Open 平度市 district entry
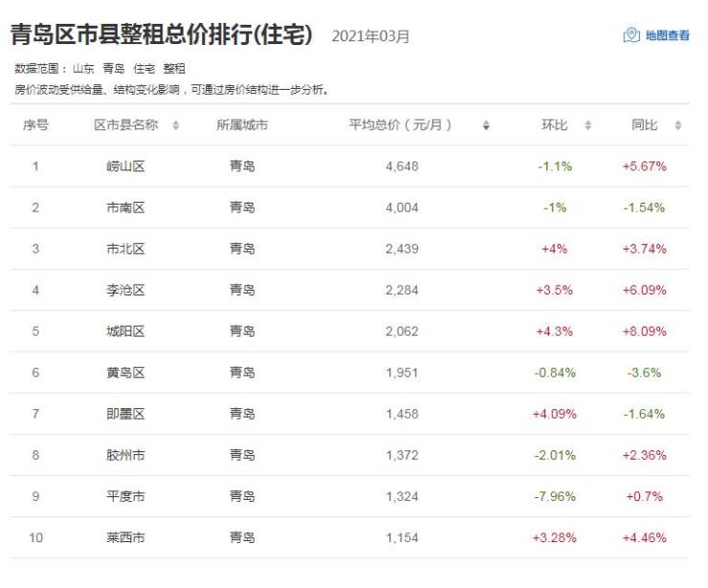Screen dimensions: 708x588 pos(125,496)
